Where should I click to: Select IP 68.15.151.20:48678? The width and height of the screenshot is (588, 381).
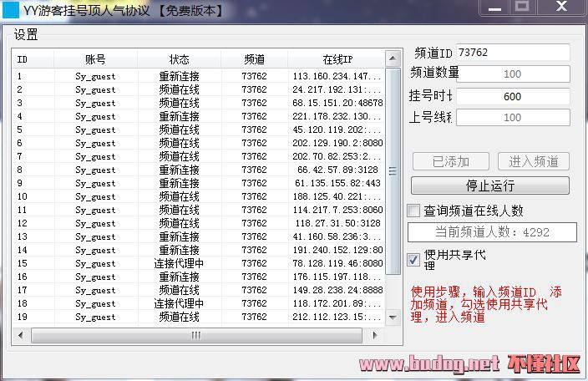[337, 103]
